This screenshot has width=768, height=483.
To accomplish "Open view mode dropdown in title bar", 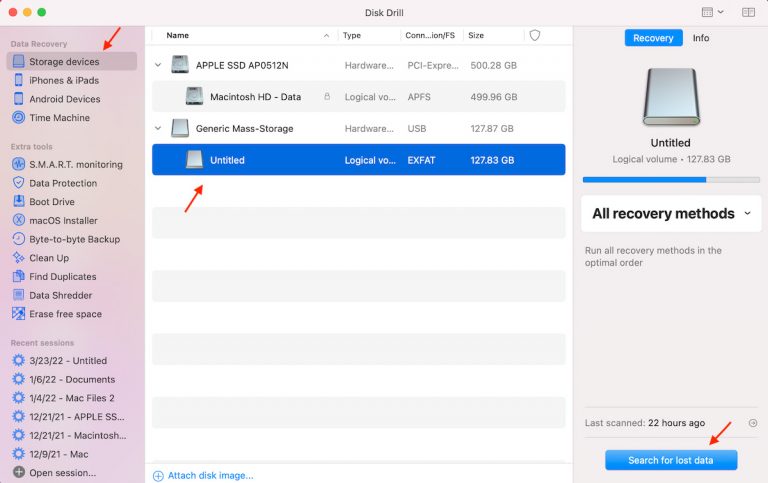I will [713, 12].
